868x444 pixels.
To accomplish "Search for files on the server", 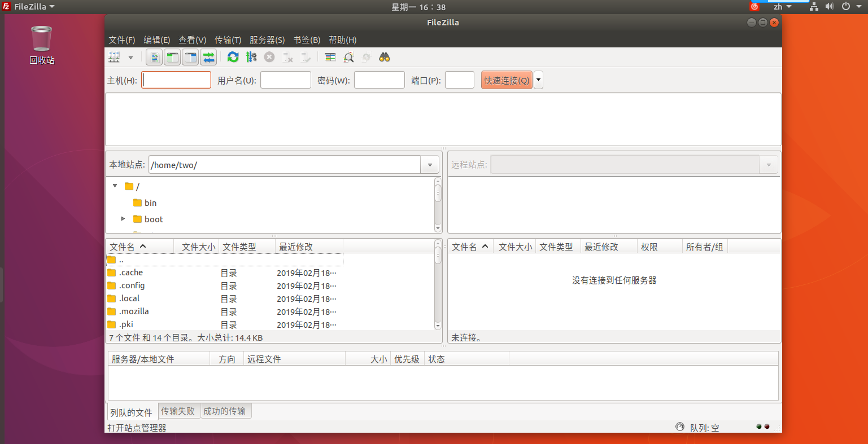I will pos(385,57).
